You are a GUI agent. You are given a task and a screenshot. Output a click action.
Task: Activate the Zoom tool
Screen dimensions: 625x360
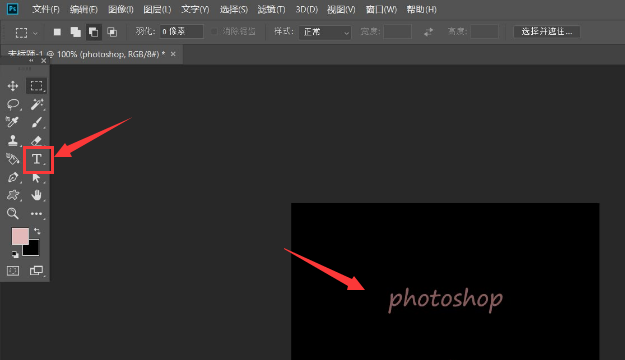tap(13, 213)
